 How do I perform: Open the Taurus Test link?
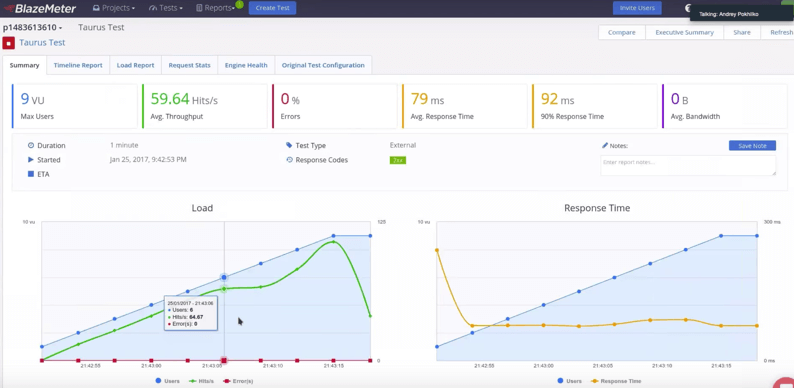click(x=42, y=43)
